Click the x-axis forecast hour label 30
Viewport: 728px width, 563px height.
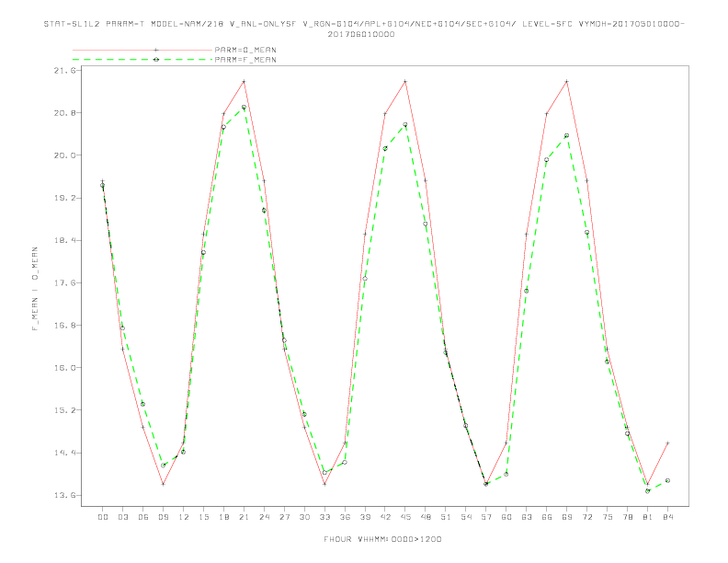coord(304,517)
